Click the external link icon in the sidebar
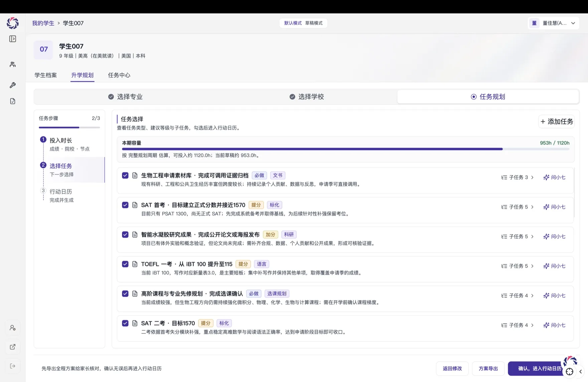The height and width of the screenshot is (382, 588). 13,347
